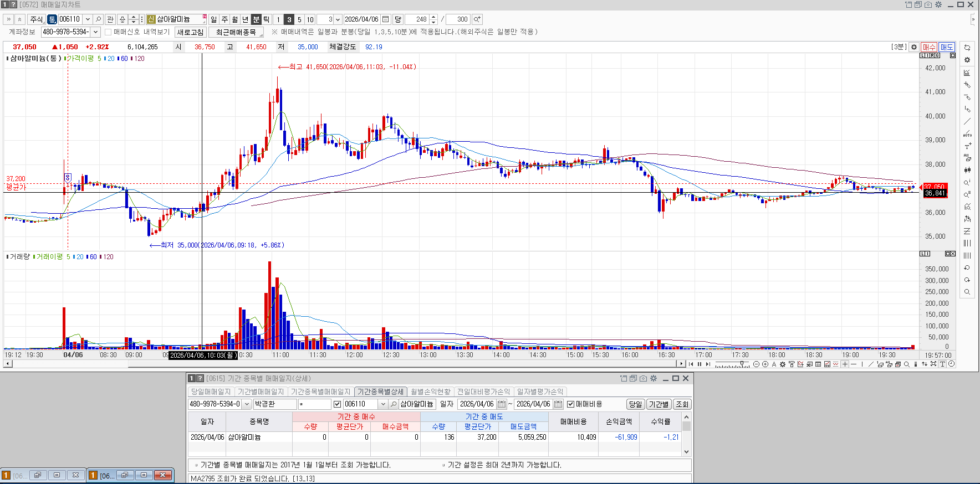Open 전일대비평가손익 tab

(483, 392)
